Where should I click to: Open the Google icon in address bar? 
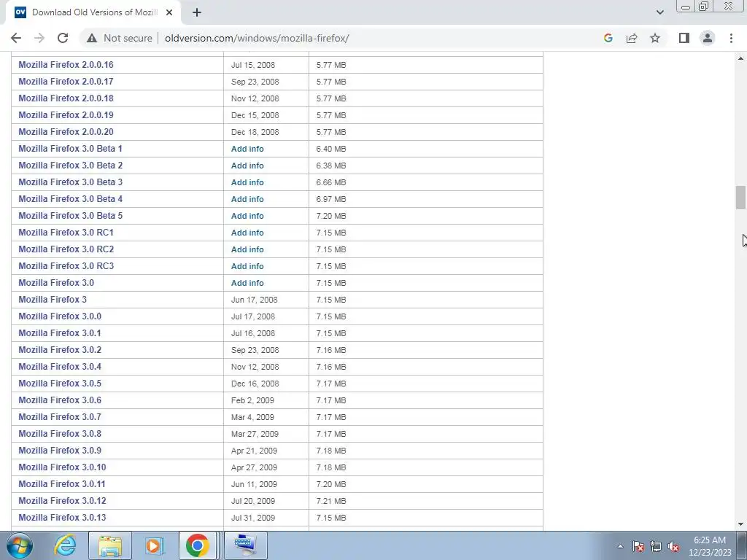pyautogui.click(x=608, y=38)
